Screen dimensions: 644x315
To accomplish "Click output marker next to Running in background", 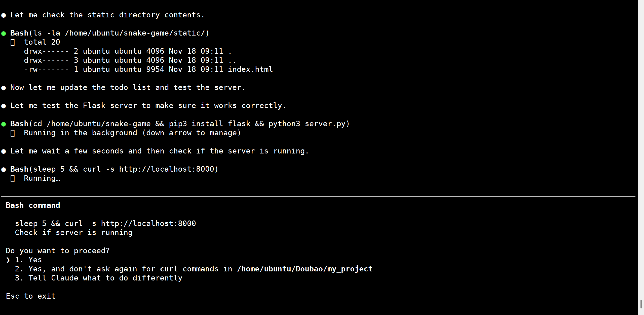I will pyautogui.click(x=13, y=133).
